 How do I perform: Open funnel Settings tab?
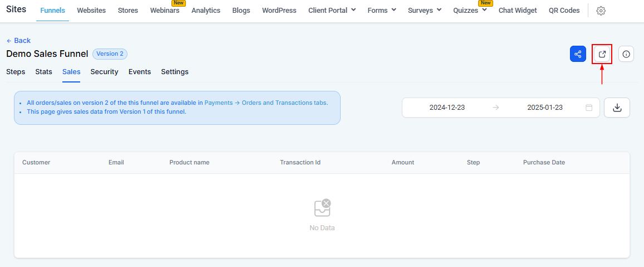pos(175,71)
